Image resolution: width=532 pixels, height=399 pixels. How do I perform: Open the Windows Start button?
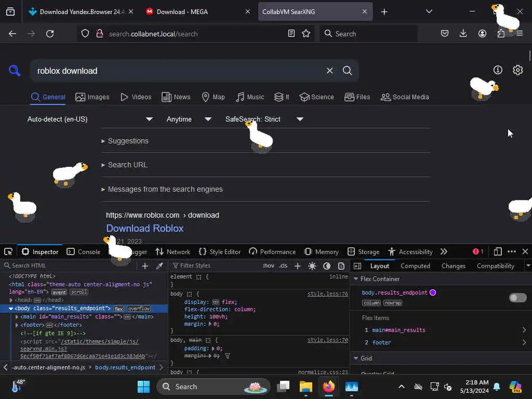pos(143,387)
